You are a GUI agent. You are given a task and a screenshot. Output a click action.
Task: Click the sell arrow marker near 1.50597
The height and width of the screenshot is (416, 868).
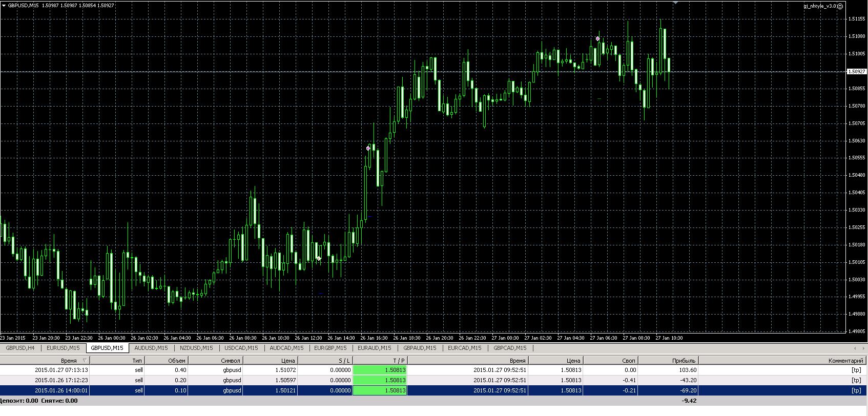[x=368, y=148]
